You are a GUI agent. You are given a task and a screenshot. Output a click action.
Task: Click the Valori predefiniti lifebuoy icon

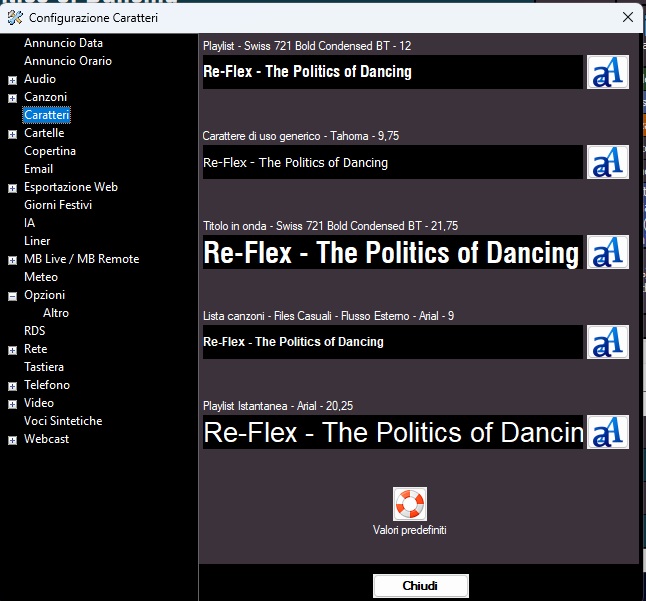[x=410, y=503]
